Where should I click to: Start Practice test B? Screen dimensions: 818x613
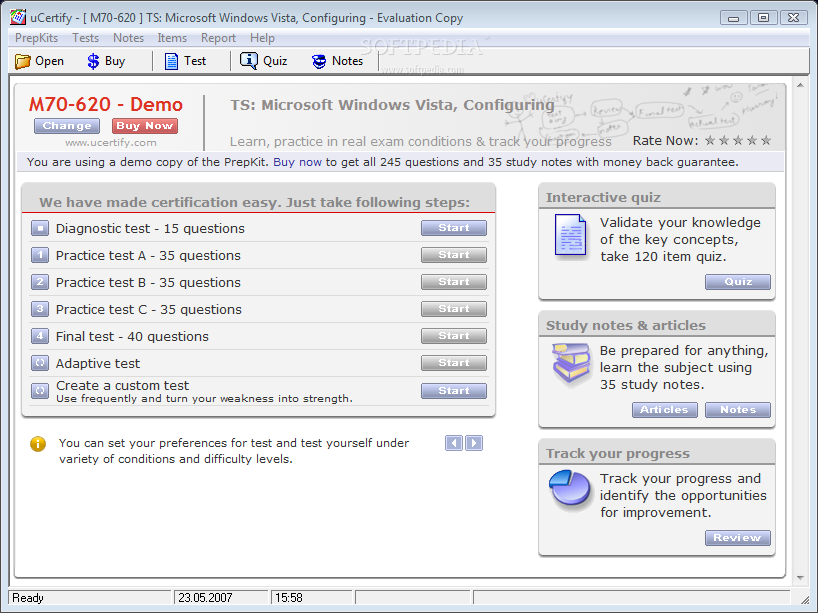point(454,282)
